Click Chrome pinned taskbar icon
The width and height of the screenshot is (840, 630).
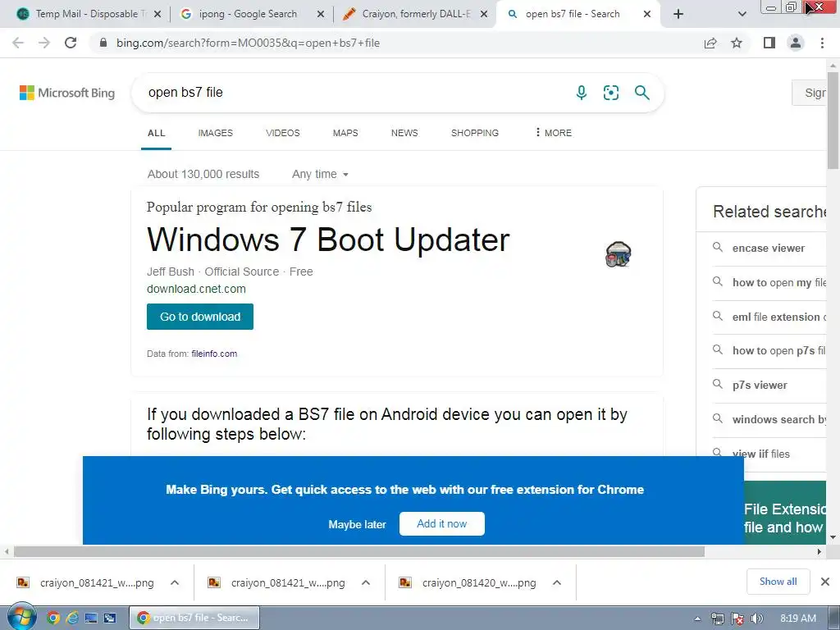click(x=53, y=619)
